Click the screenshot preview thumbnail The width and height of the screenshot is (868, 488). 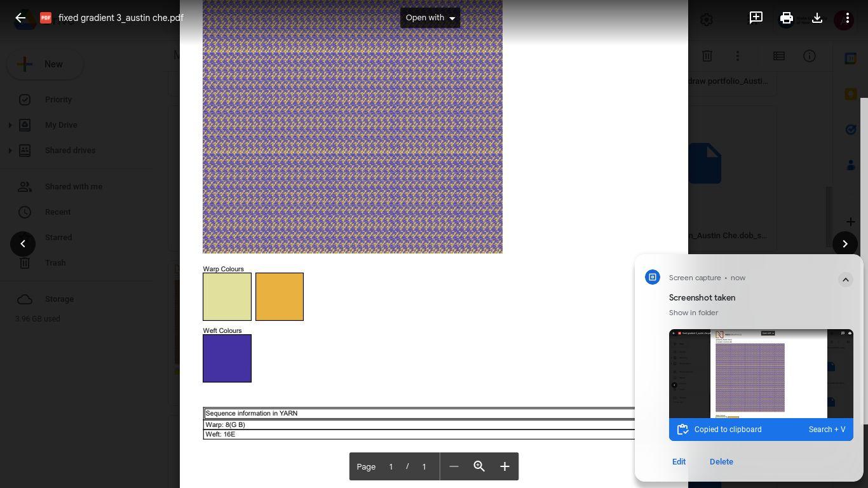tap(761, 374)
